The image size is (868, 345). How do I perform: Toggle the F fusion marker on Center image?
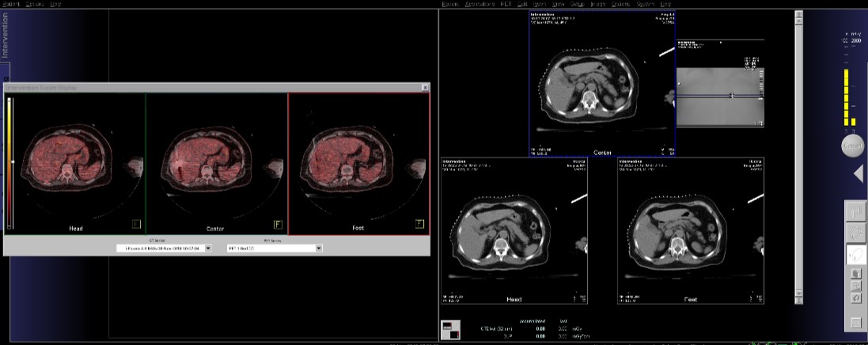(x=278, y=224)
